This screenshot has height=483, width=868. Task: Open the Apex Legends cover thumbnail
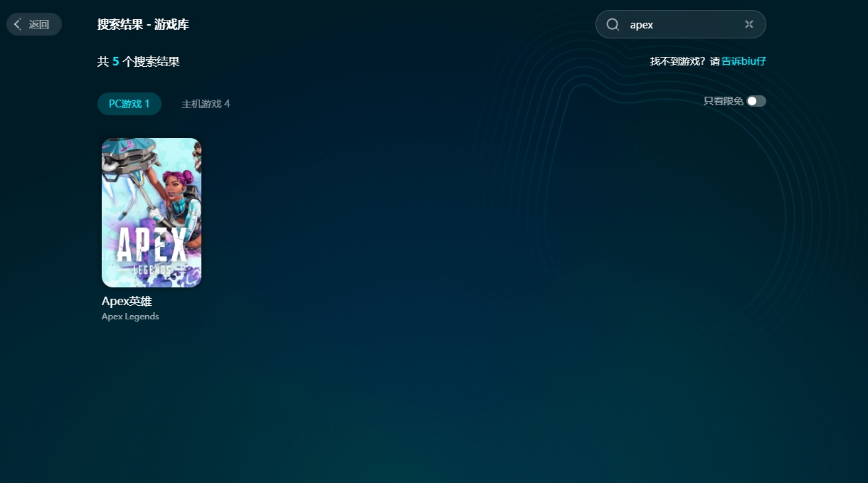[152, 213]
